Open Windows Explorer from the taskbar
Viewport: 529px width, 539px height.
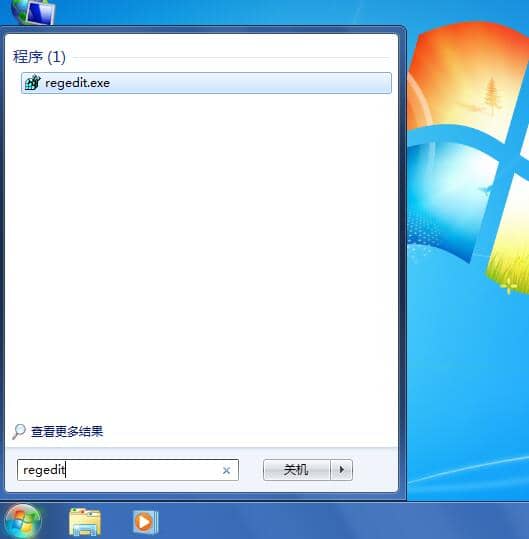coord(85,522)
